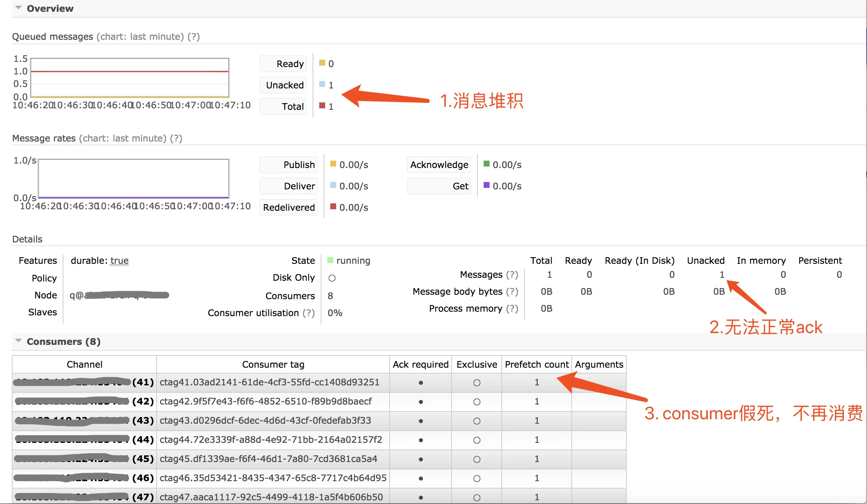867x504 pixels.
Task: Collapse the Consumers (8) section
Action: 18,341
